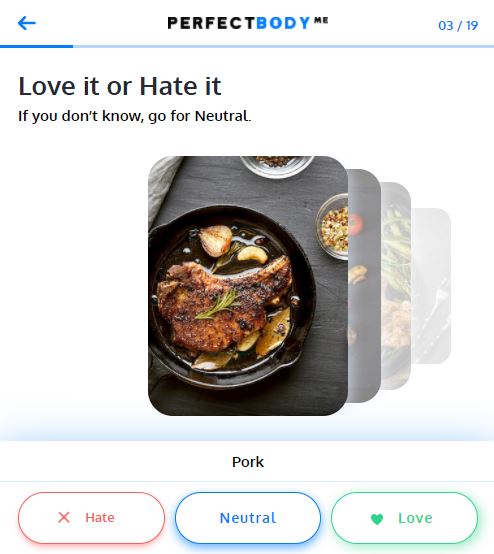This screenshot has width=494, height=554.
Task: Click the 03 / 19 step counter
Action: 458,25
